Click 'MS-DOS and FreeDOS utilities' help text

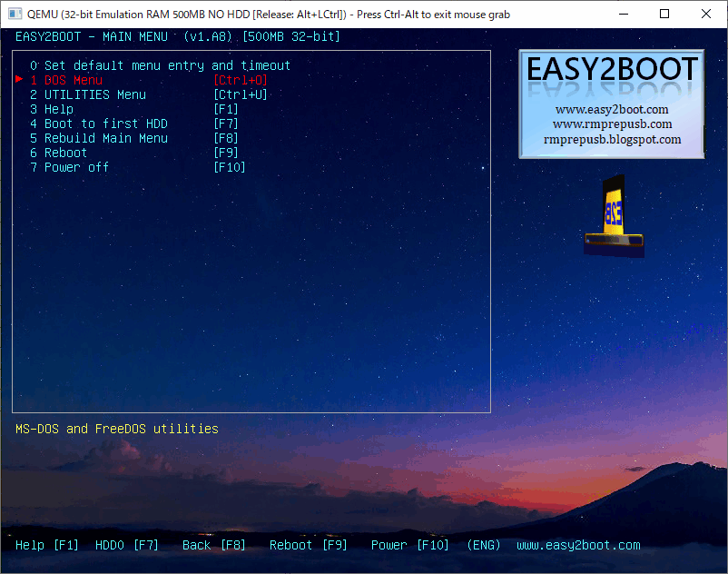point(117,429)
